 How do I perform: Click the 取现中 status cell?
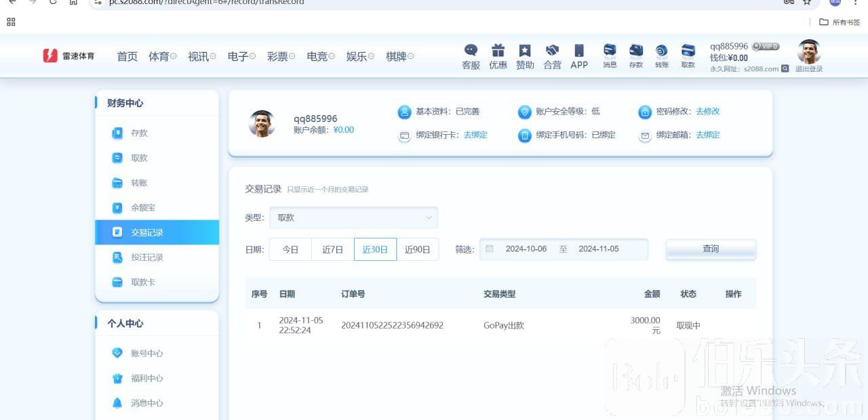688,326
